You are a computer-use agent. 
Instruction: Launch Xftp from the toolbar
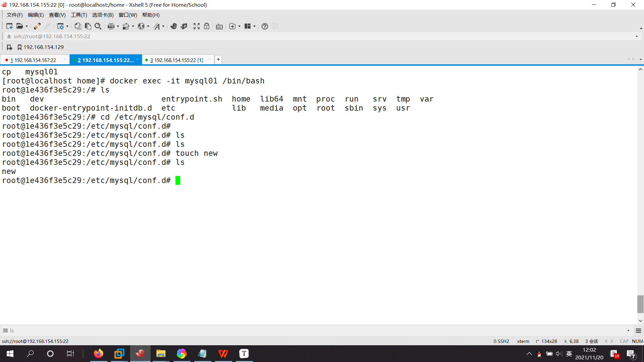[x=184, y=26]
